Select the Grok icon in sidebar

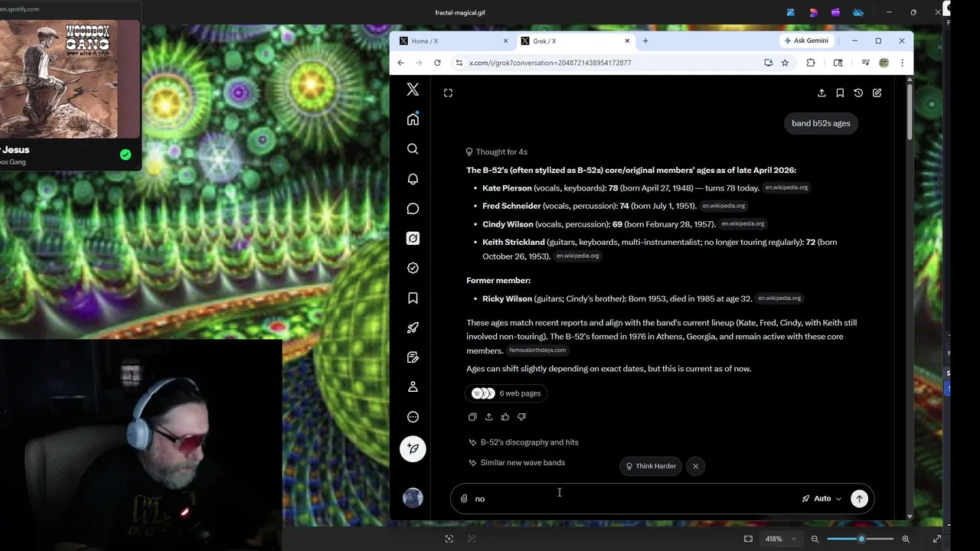pyautogui.click(x=413, y=239)
